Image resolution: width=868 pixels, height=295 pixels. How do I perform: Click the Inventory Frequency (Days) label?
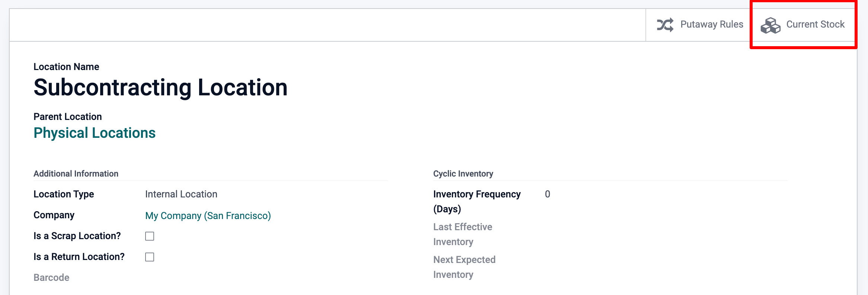(476, 202)
